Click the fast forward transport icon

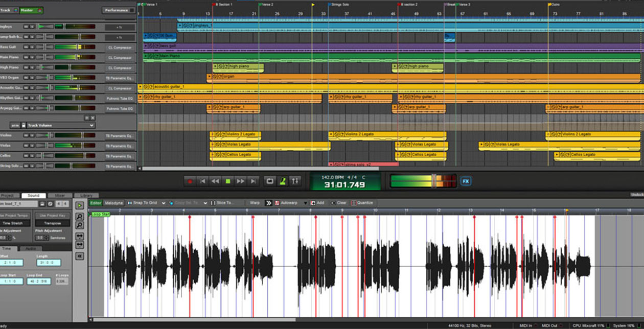(x=240, y=181)
